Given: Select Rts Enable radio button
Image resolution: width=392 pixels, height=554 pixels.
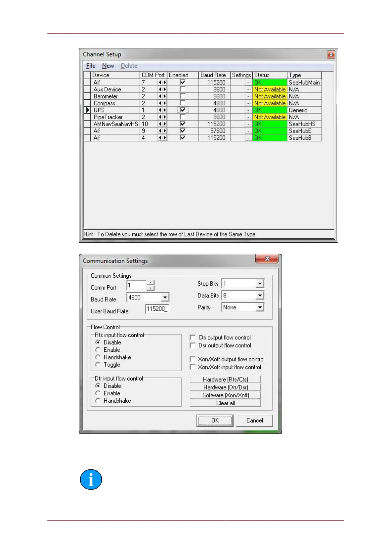Looking at the screenshot, I should tap(98, 350).
